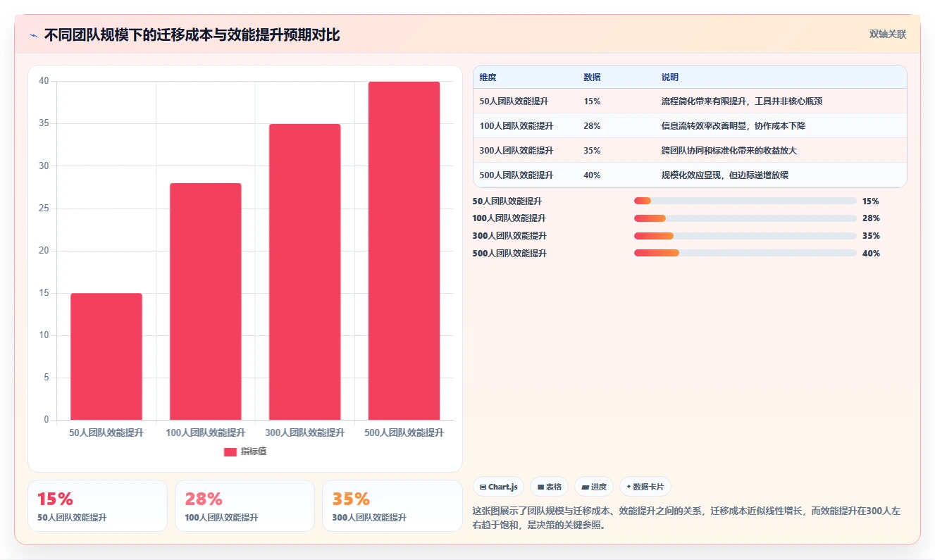
Task: Click the 指标值 legend text
Action: pyautogui.click(x=254, y=452)
